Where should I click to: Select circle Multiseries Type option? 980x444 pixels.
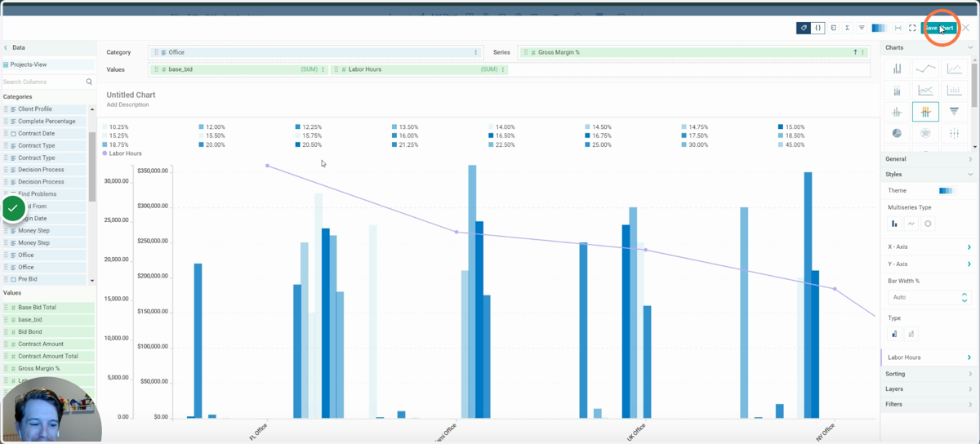[x=928, y=224]
